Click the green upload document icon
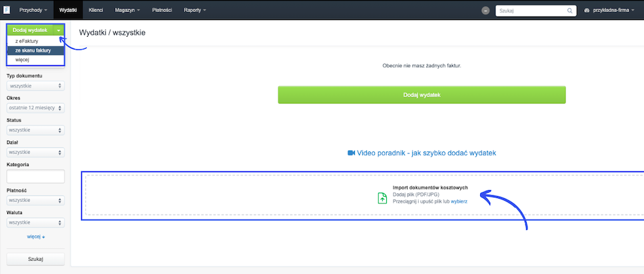This screenshot has width=644, height=274. tap(382, 198)
